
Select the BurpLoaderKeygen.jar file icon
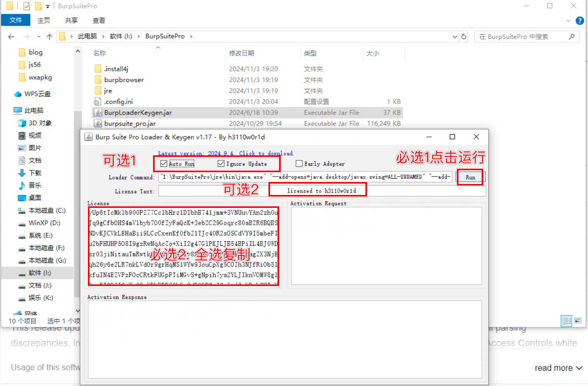(x=98, y=113)
